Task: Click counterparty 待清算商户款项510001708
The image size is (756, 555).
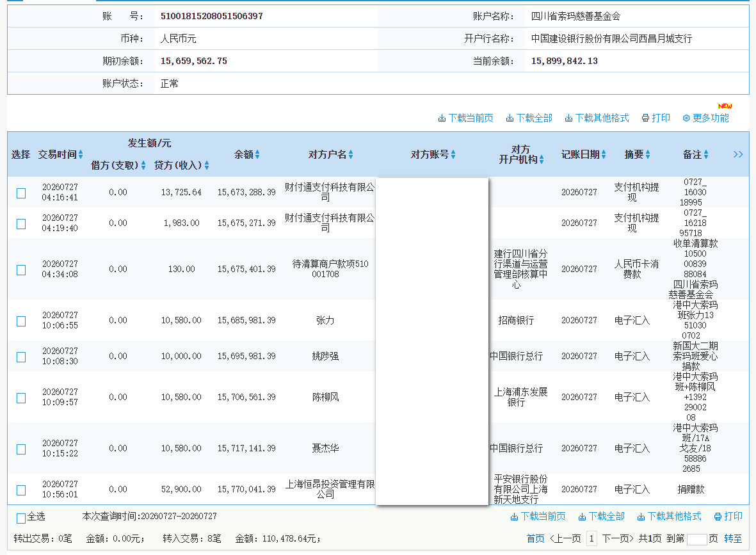Action: [330, 269]
